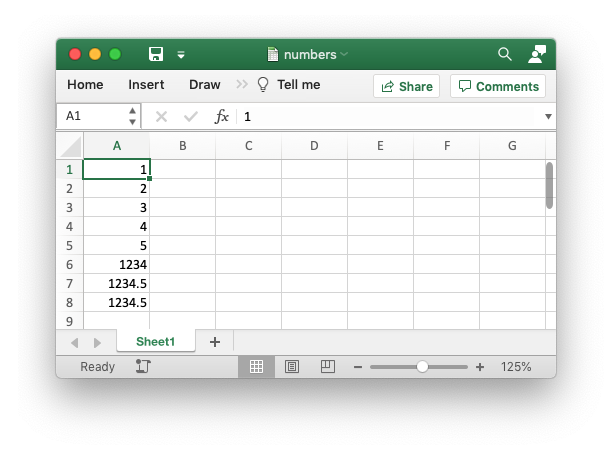Open the Insert ribbon tab
612x452 pixels.
(x=146, y=85)
